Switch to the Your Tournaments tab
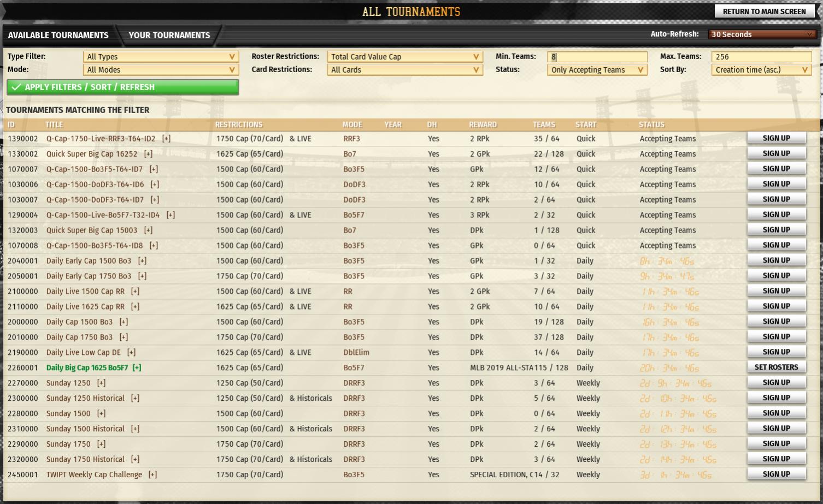 pos(169,35)
